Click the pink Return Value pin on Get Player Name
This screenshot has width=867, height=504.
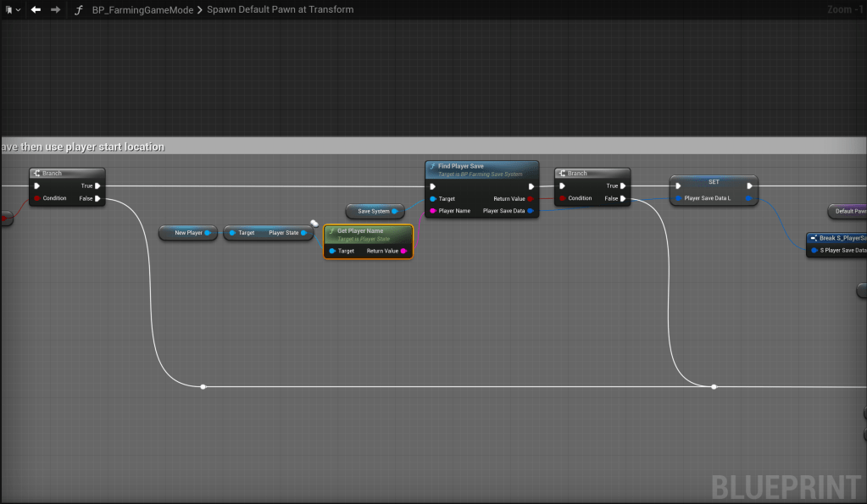(x=404, y=251)
